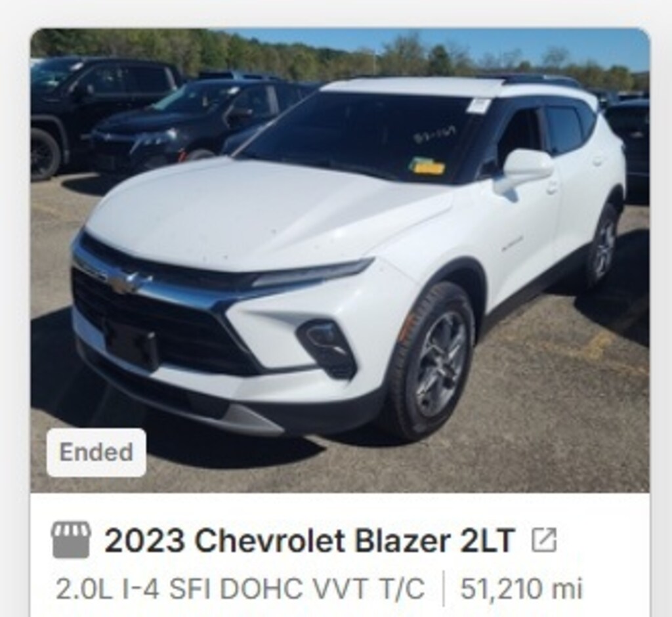
Task: Click the 2.0L I-4 SFI DOHC engine text
Action: [240, 589]
